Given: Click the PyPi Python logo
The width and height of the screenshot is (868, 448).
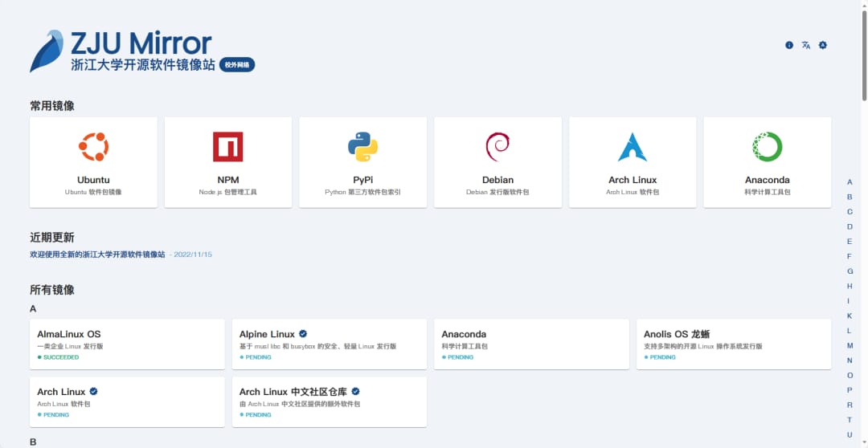Looking at the screenshot, I should point(363,147).
